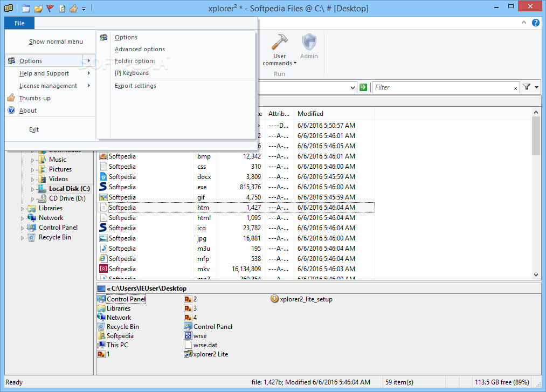Viewport: 546px width, 392px height.
Task: Expand the Videos tree node
Action: (33, 180)
